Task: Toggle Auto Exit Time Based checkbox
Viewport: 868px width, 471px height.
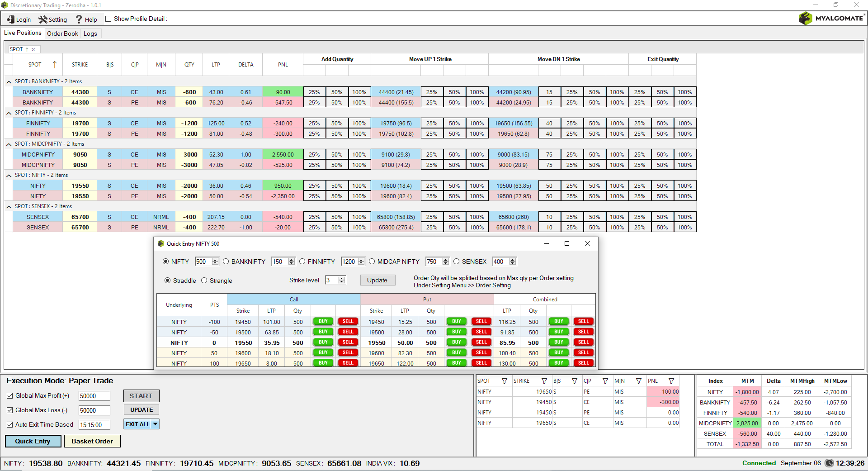Action: 9,424
